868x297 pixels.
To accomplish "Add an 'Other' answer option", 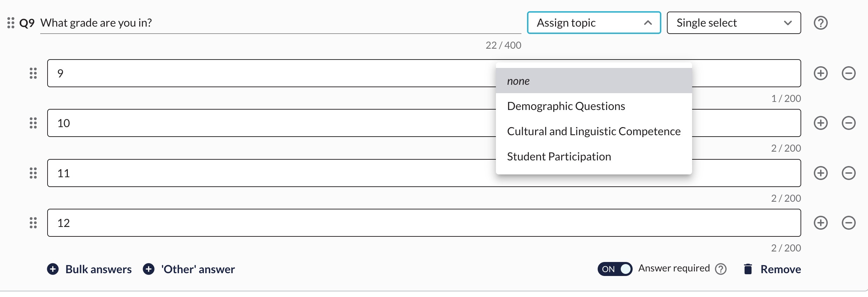I will click(189, 269).
